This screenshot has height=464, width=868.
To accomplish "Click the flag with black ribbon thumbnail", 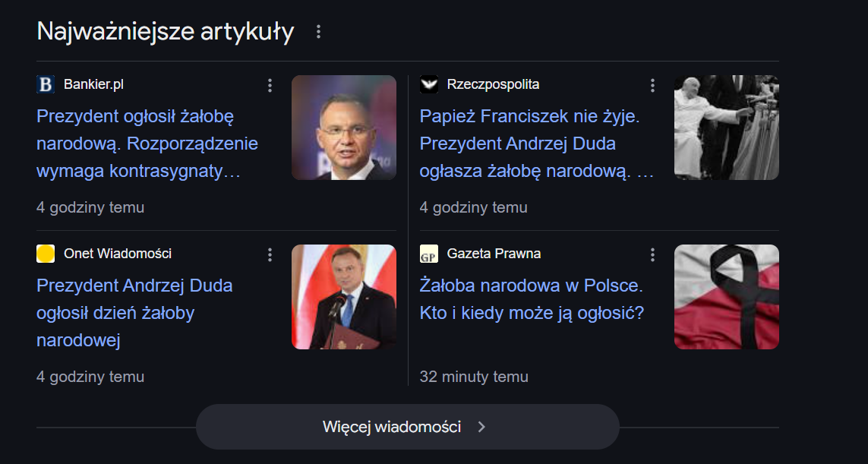I will [x=727, y=297].
